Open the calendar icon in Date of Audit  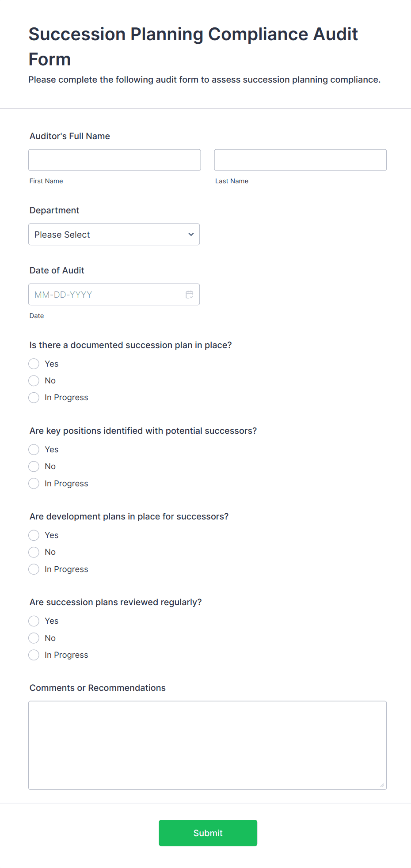point(190,295)
